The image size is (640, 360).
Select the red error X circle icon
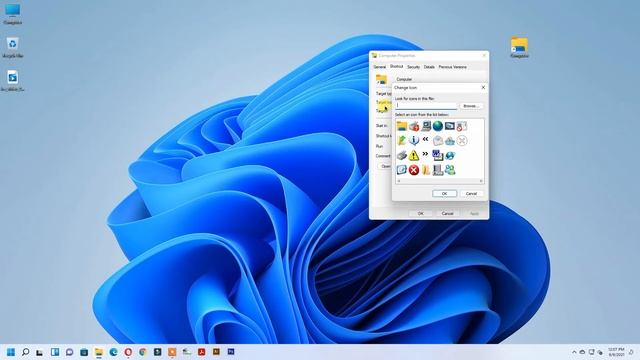[x=414, y=170]
